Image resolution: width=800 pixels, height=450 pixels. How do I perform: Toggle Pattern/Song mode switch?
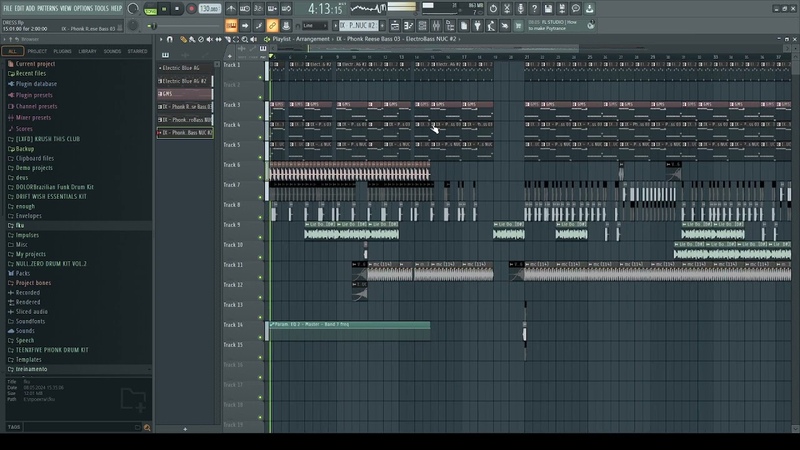151,9
